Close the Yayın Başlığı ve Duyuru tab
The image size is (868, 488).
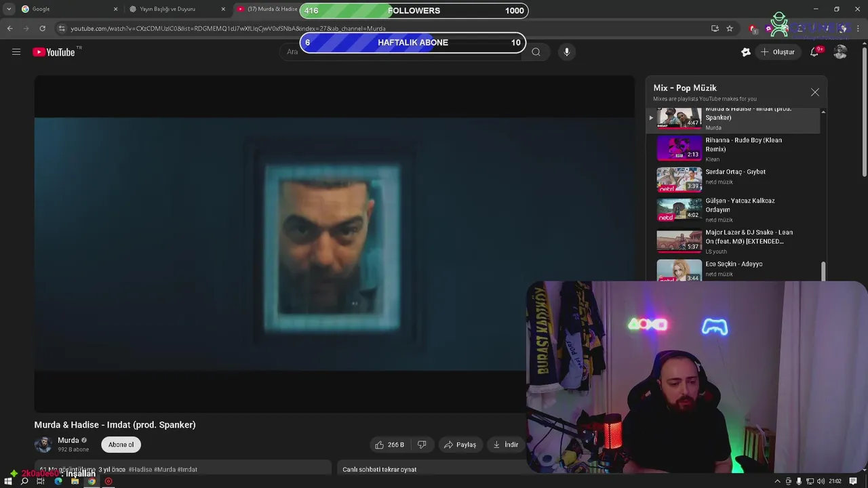[223, 9]
